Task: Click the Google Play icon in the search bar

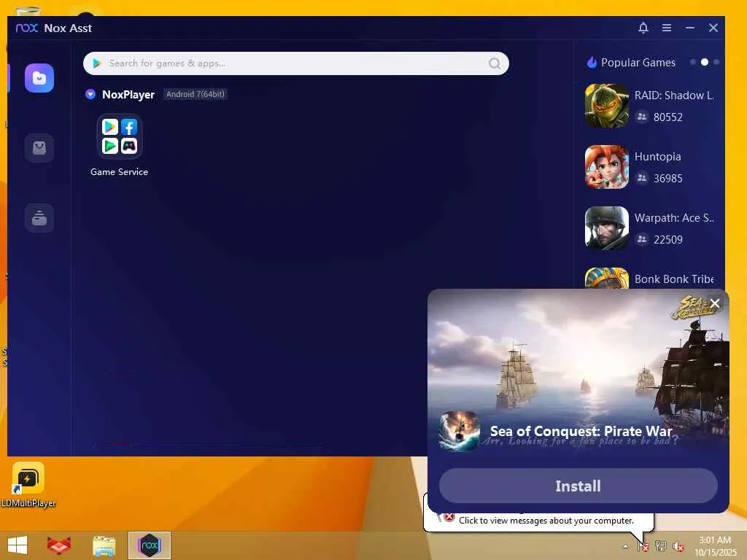Action: tap(97, 63)
